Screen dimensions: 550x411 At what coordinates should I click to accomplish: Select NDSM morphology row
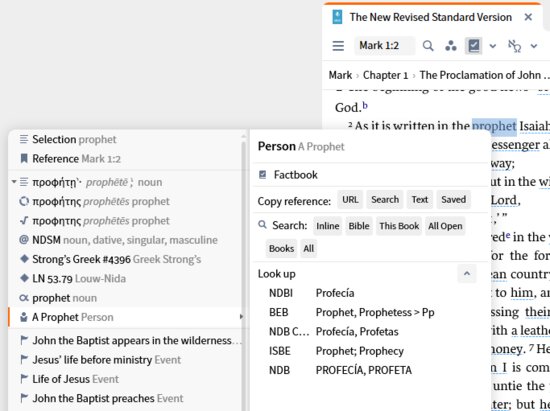coord(126,240)
